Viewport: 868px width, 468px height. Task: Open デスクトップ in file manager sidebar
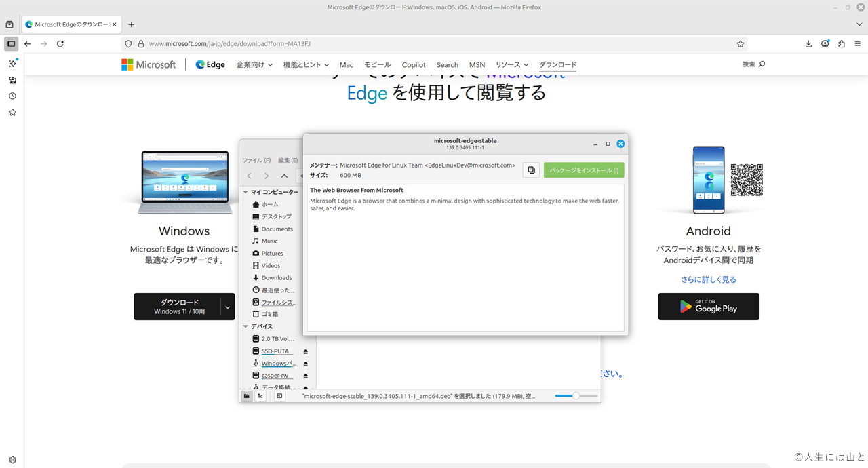click(271, 216)
